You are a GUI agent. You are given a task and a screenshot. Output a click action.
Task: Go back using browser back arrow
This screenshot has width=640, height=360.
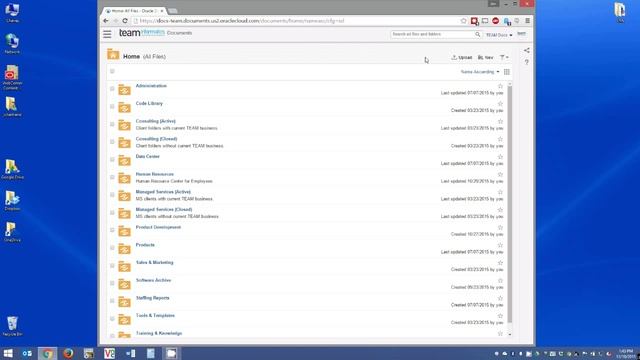point(106,20)
